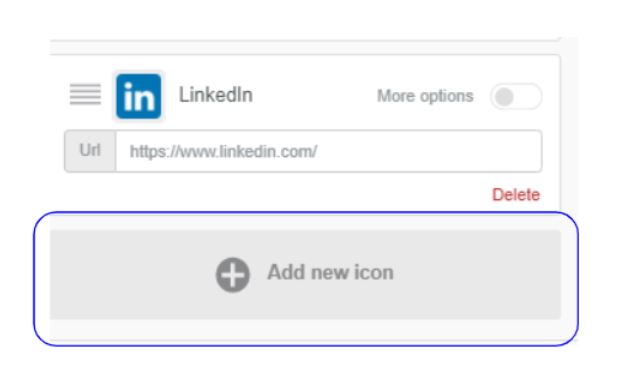Click the Add new icon button

click(306, 274)
